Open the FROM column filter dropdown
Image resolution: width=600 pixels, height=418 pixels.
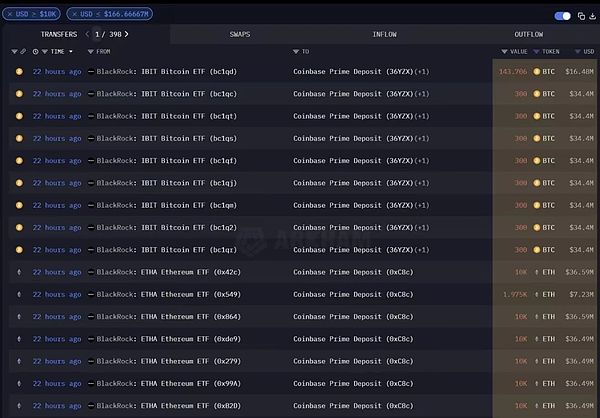click(91, 51)
